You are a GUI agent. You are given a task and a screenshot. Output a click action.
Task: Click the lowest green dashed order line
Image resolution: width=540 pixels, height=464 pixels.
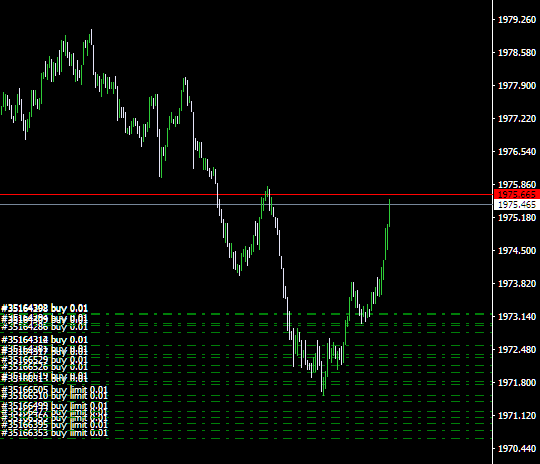tap(246, 439)
